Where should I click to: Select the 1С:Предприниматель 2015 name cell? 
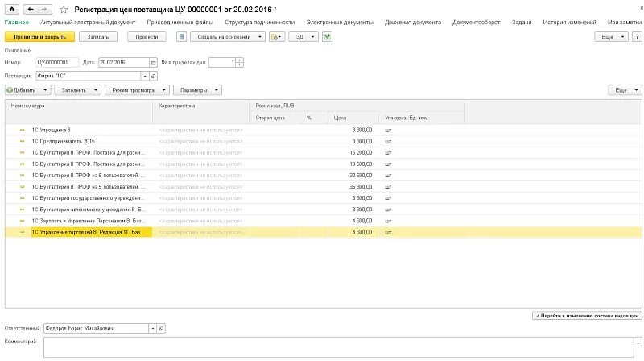tap(92, 142)
